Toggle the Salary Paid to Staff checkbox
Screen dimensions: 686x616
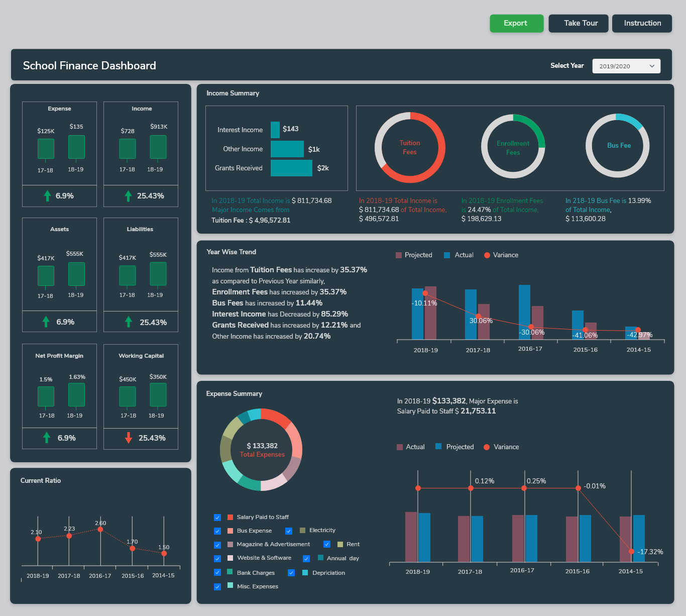coord(217,518)
